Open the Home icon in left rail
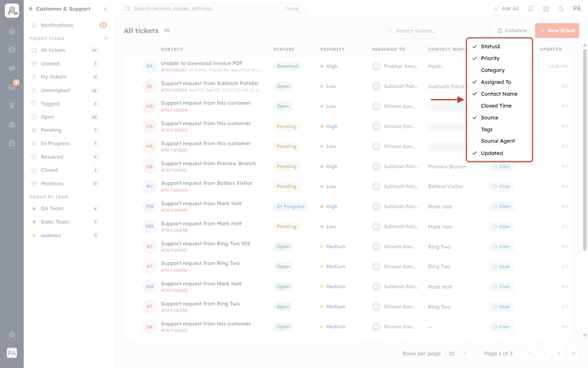 12,31
